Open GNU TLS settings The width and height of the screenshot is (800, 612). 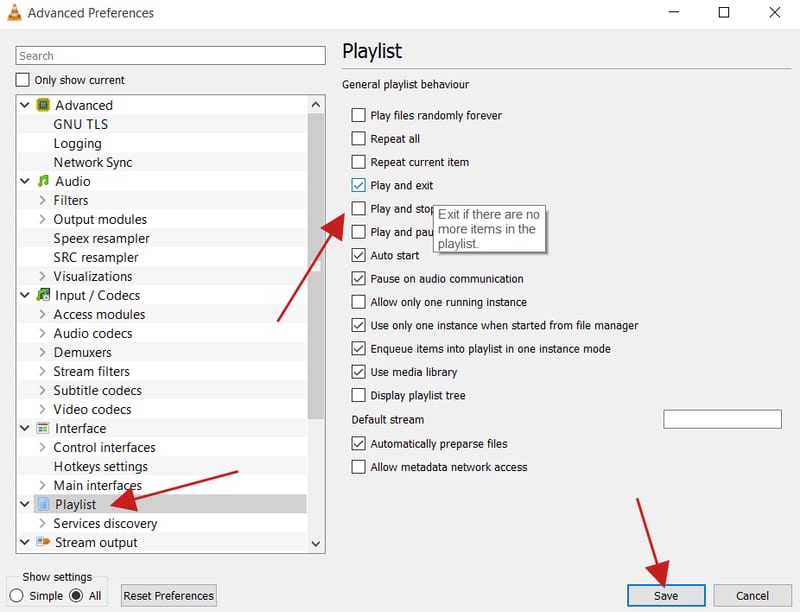coord(81,124)
